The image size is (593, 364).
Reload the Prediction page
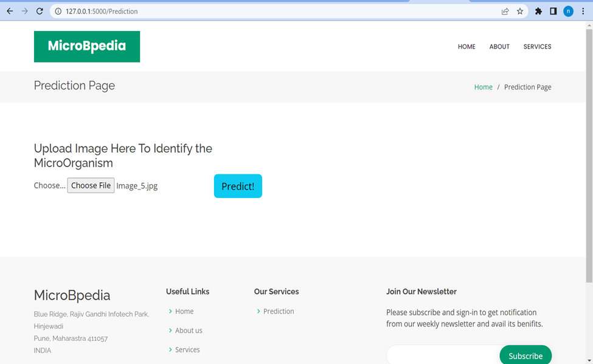click(x=40, y=10)
